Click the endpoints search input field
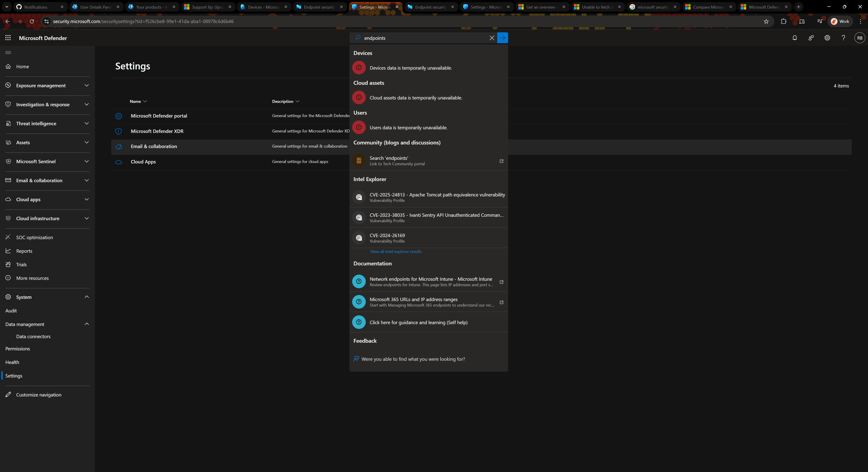The height and width of the screenshot is (472, 868). pos(425,38)
